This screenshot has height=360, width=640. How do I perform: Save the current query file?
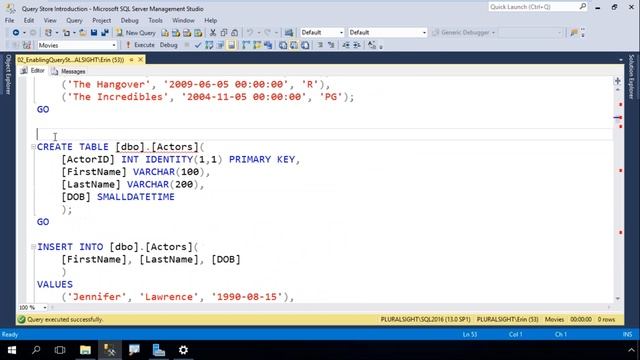[94, 32]
